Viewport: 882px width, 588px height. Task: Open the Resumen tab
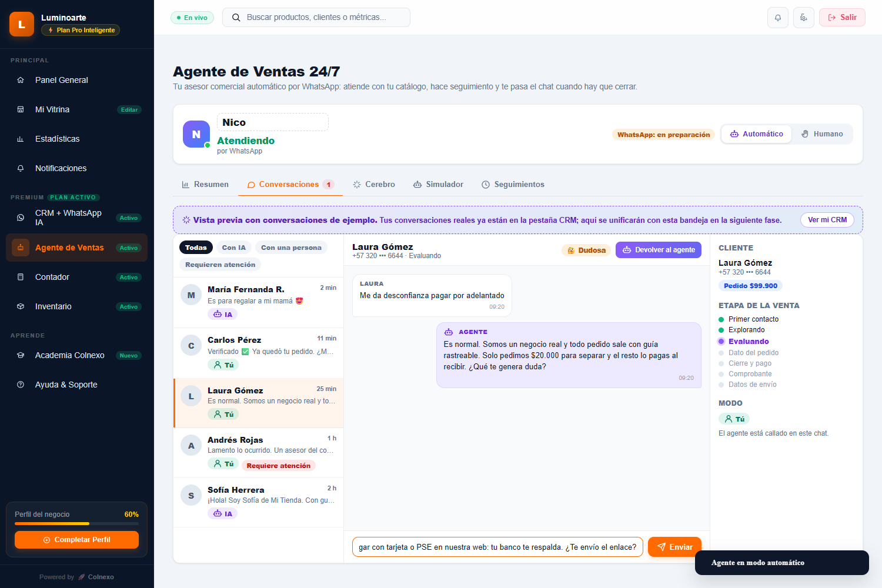click(x=205, y=185)
